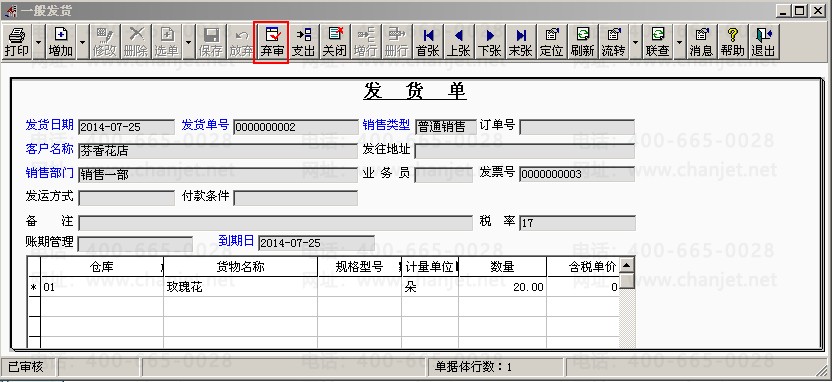Image resolution: width=832 pixels, height=382 pixels.
Task: Go to next record with 下张
Action: click(489, 41)
